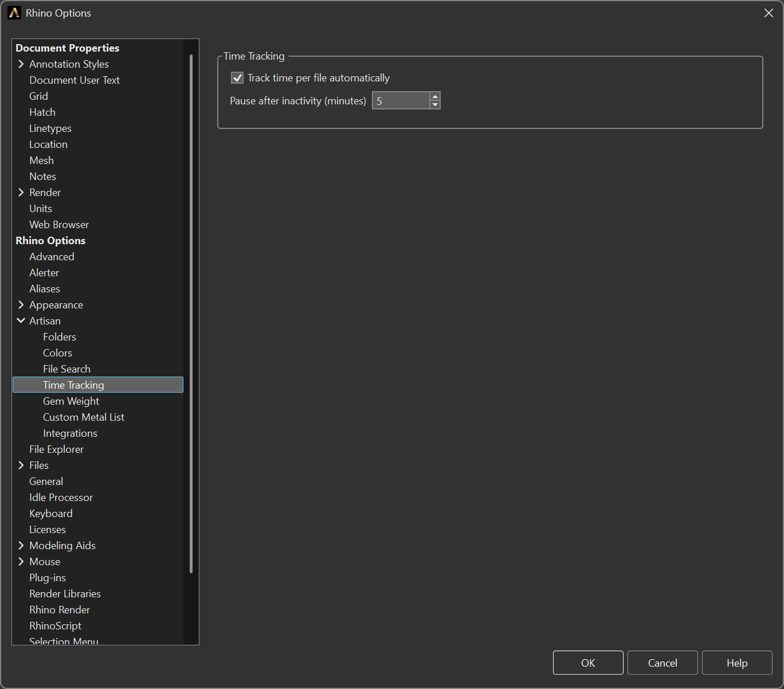Select the Appearance label in the tree
Image resolution: width=784 pixels, height=689 pixels.
coord(56,305)
